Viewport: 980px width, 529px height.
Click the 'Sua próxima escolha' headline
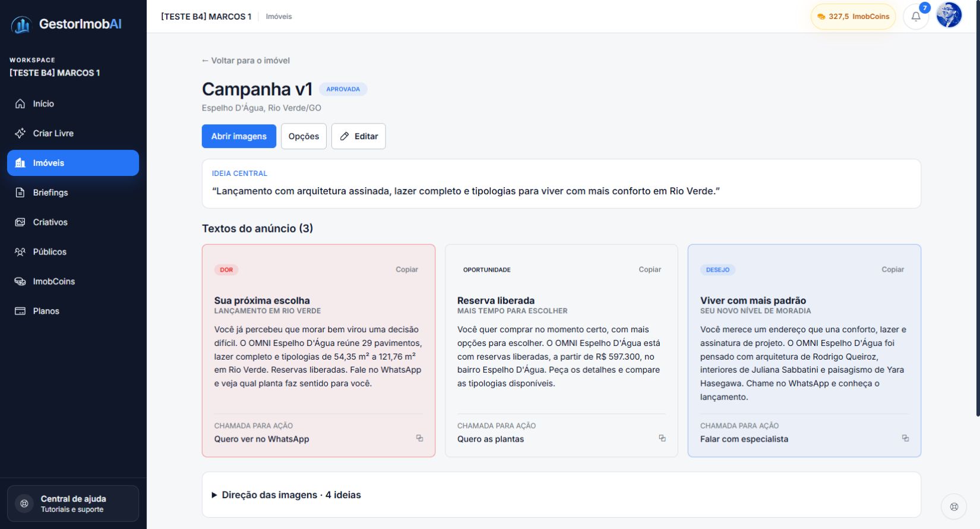pyautogui.click(x=262, y=300)
